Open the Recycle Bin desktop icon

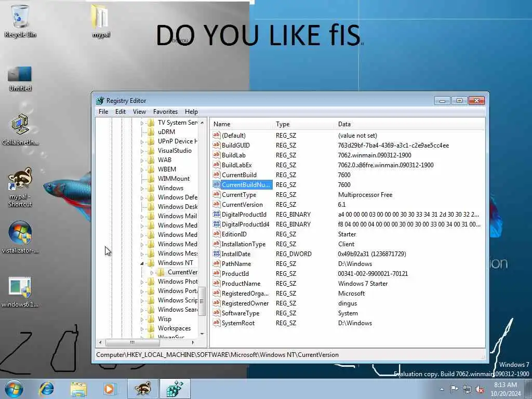pyautogui.click(x=20, y=20)
